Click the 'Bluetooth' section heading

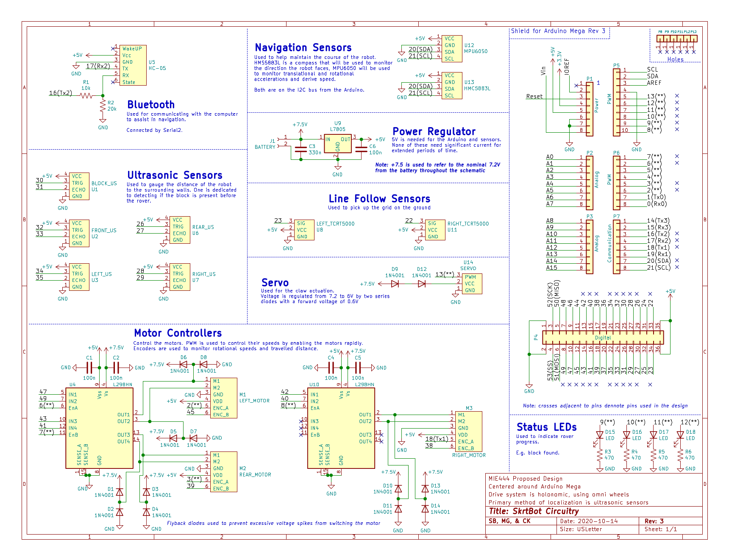151,105
